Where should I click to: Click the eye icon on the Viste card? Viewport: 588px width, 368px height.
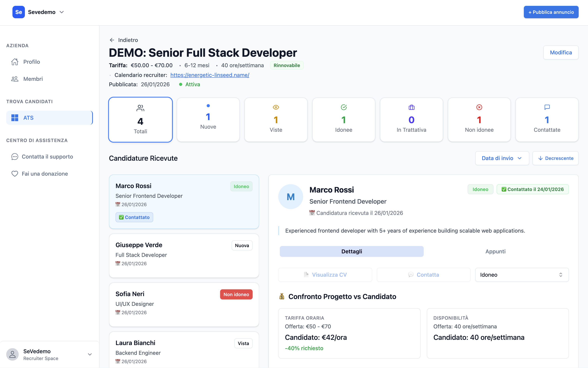[x=276, y=107]
